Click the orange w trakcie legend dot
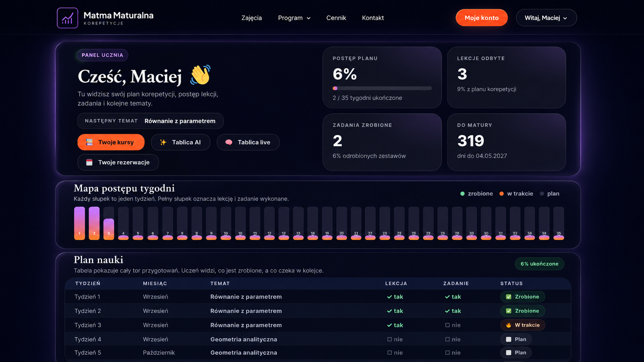Screen dimensions: 644x362 (501, 194)
